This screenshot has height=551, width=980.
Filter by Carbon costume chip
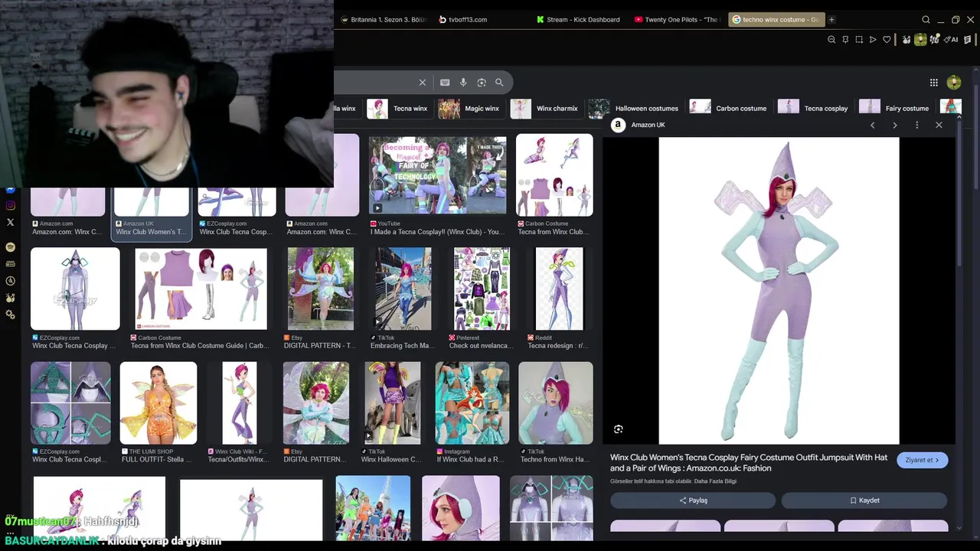pyautogui.click(x=729, y=108)
